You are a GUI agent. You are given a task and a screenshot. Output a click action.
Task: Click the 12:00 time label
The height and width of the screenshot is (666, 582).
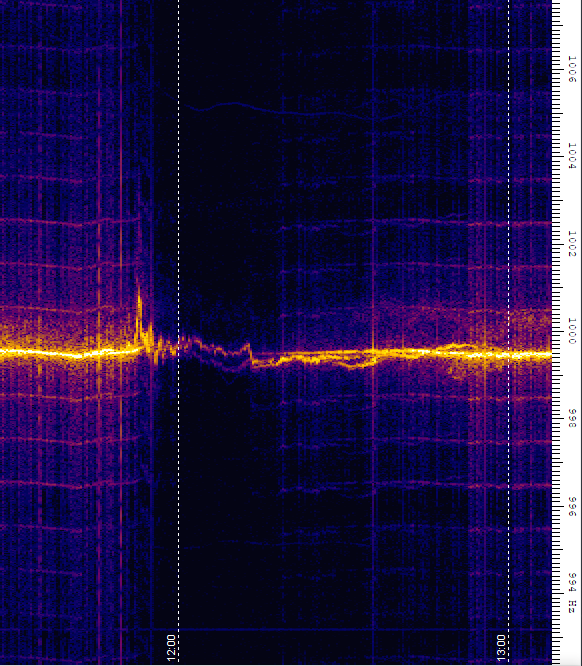171,648
